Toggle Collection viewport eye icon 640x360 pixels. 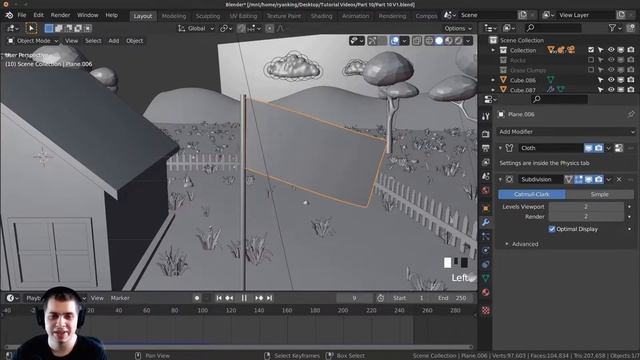coord(611,50)
